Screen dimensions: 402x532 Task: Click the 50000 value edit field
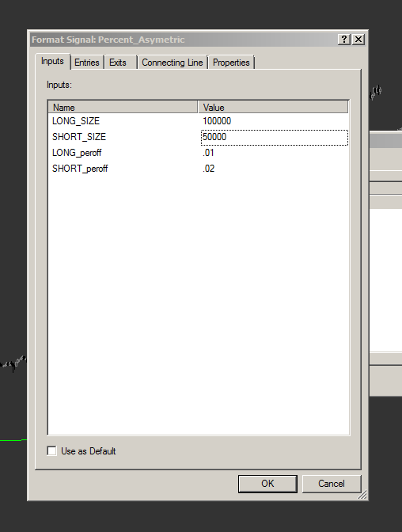coord(275,138)
